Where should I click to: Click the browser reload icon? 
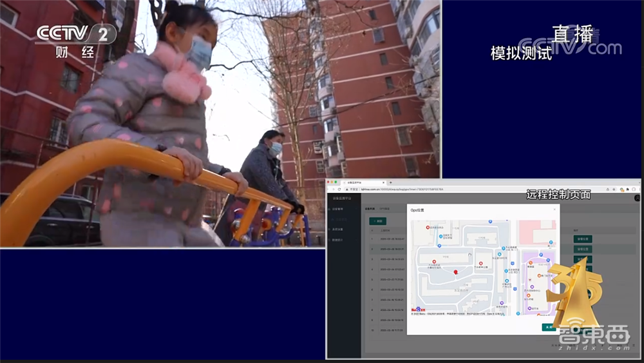(341, 190)
